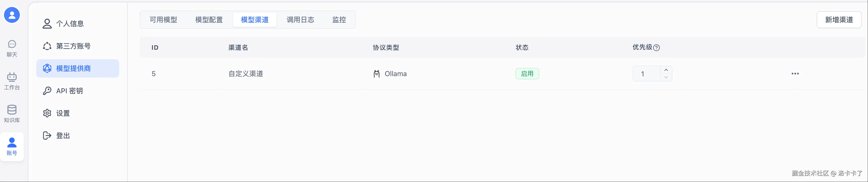The image size is (868, 182).
Task: Click 登出 to log out
Action: pyautogui.click(x=63, y=136)
